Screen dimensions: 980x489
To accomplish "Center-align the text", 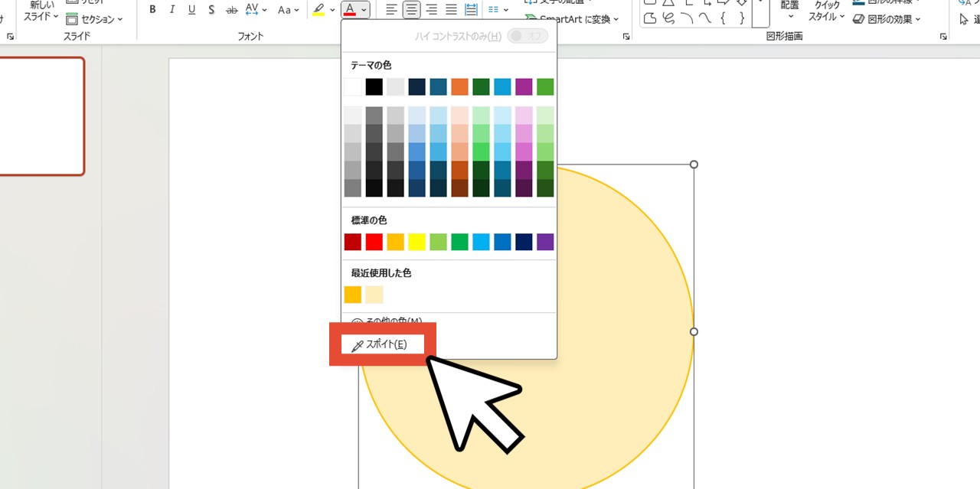I will pyautogui.click(x=412, y=10).
